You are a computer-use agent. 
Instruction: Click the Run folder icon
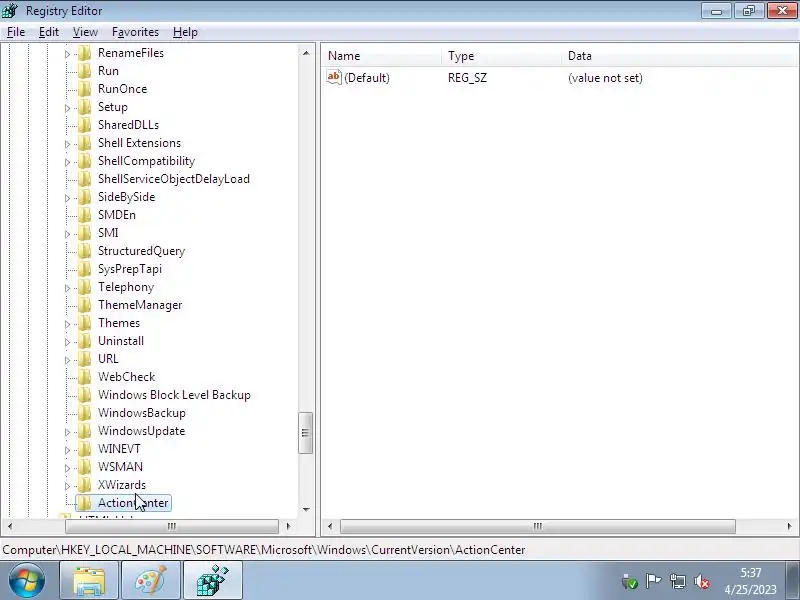(x=85, y=71)
